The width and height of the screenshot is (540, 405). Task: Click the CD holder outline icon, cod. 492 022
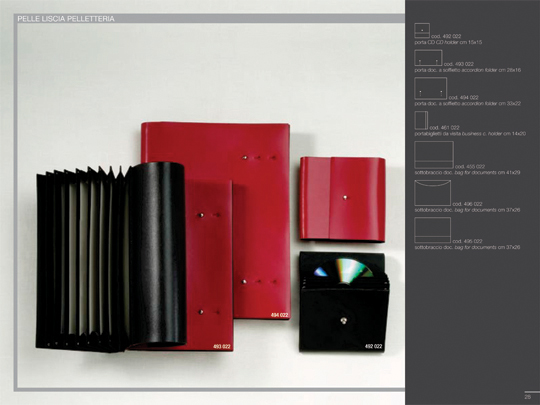422,31
